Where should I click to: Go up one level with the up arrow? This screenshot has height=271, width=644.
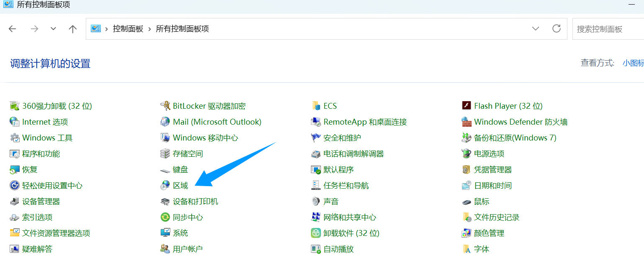(73, 29)
